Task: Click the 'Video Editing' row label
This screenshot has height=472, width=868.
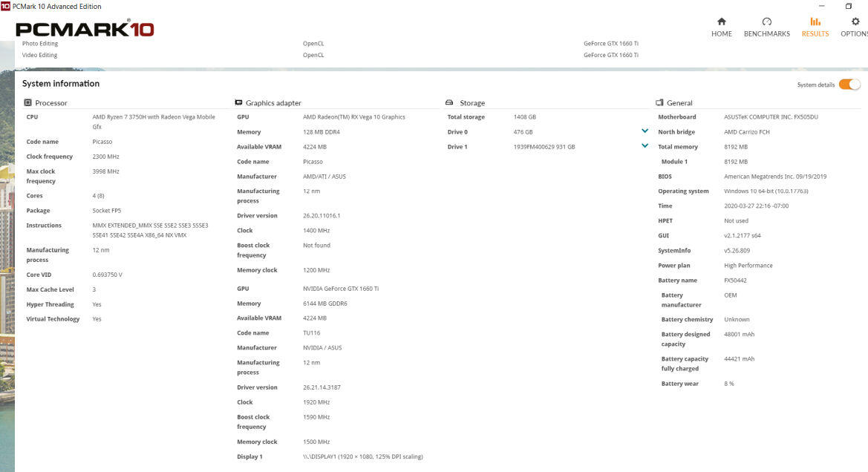Action: click(40, 55)
